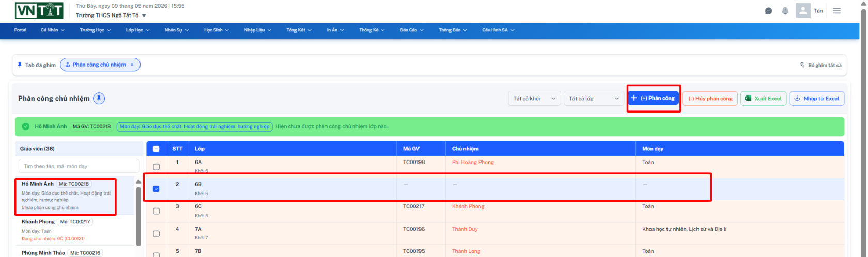
Task: Select teacher Phùng Minh Thảo in list
Action: point(75,252)
